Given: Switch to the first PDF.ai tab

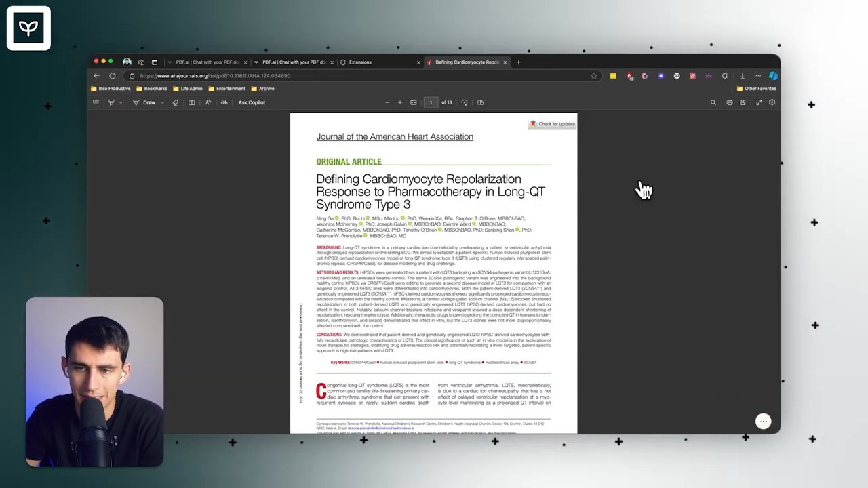Looking at the screenshot, I should coord(207,62).
